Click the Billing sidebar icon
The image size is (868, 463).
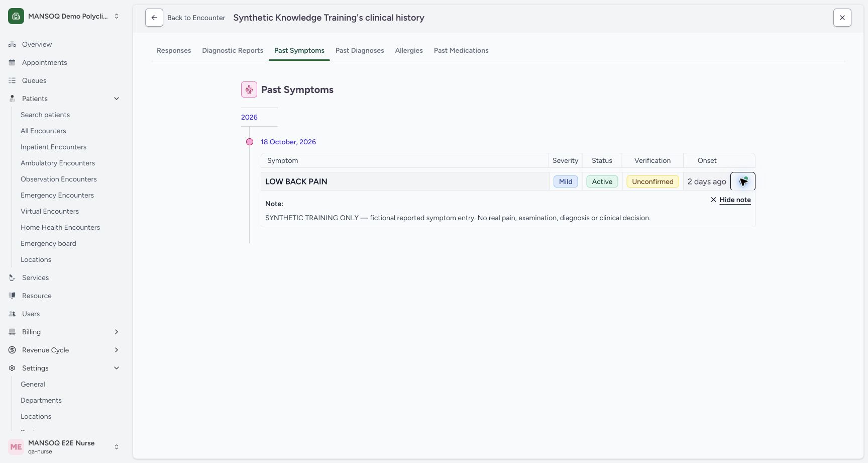(x=12, y=332)
